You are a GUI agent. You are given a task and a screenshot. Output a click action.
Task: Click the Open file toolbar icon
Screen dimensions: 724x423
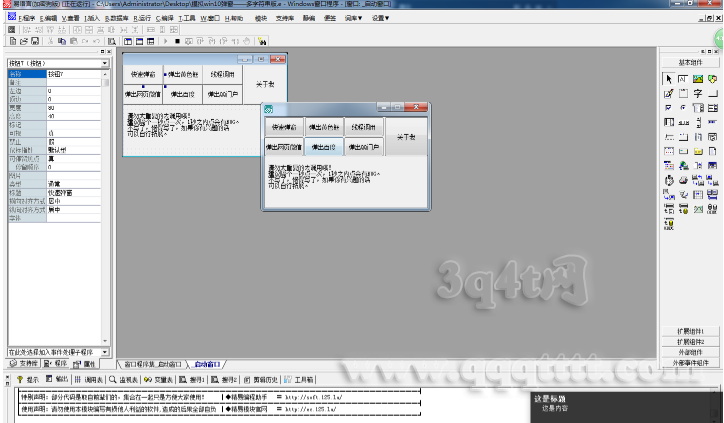tap(24, 41)
